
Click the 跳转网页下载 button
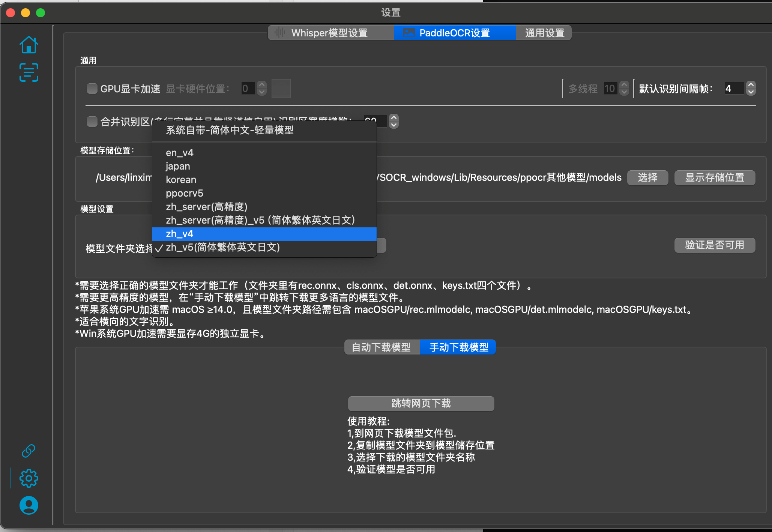421,403
